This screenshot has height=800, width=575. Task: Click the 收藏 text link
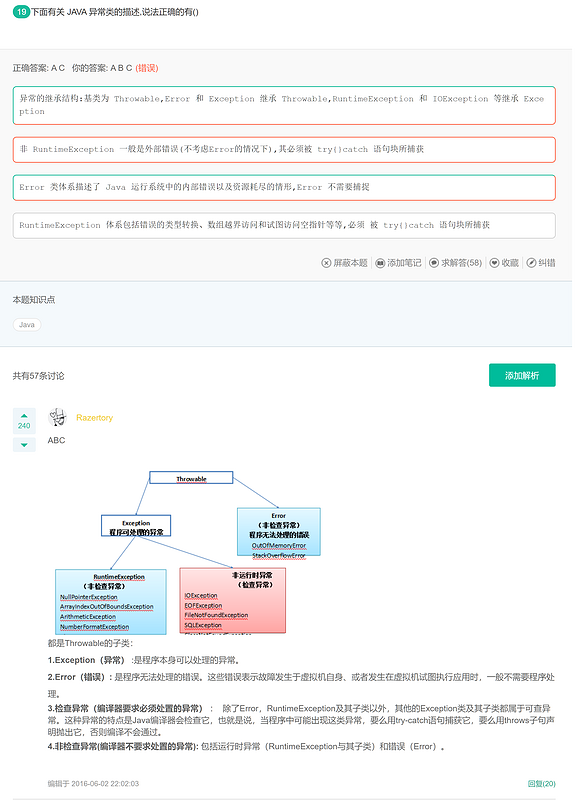tap(510, 263)
